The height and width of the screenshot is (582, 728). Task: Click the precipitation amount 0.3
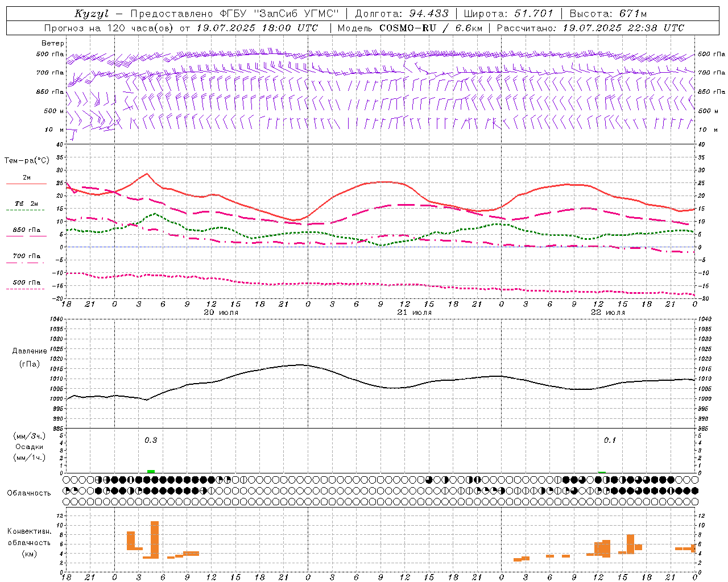151,440
